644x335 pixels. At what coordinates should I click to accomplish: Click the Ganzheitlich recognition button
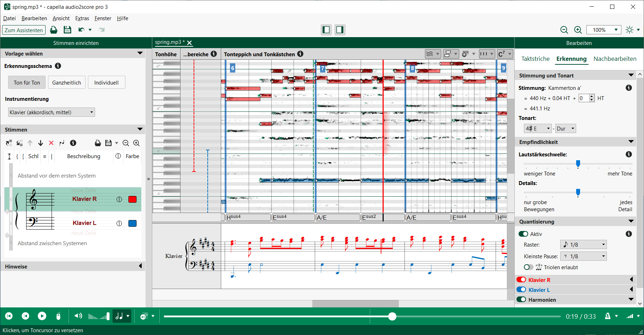click(x=66, y=82)
